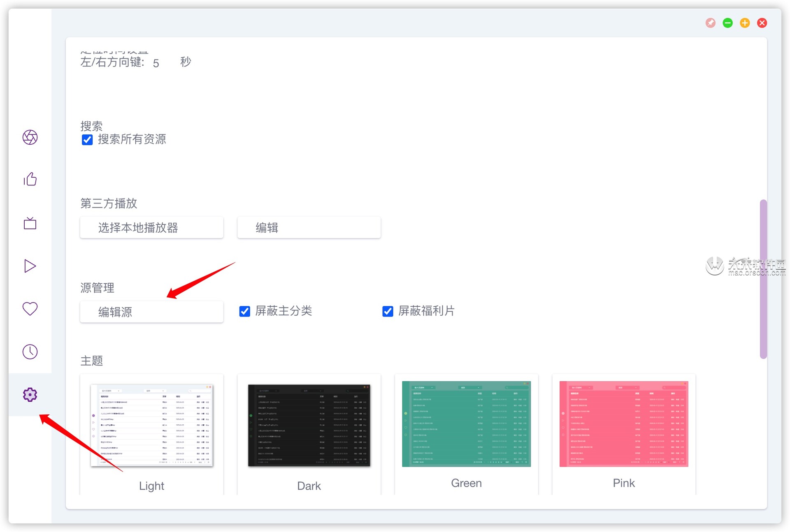Viewport: 790px width, 532px height.
Task: Open the TV section in the sidebar
Action: tap(30, 224)
